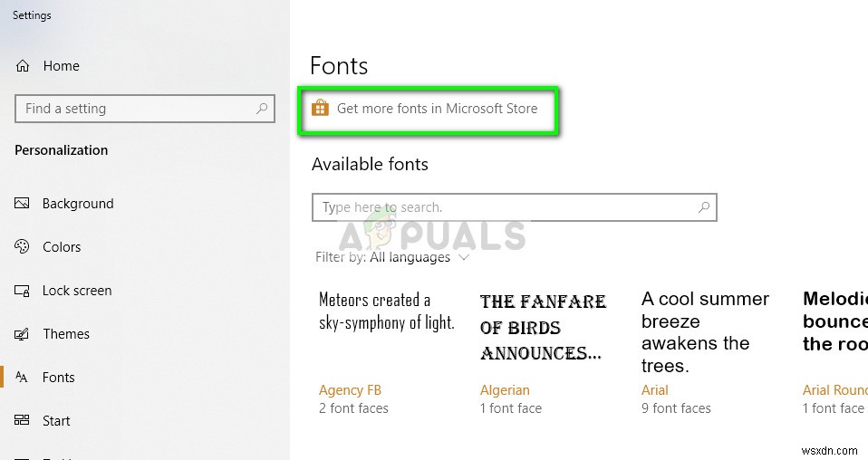Image resolution: width=868 pixels, height=460 pixels.
Task: Click the Microsoft Store bag icon
Action: [x=320, y=109]
